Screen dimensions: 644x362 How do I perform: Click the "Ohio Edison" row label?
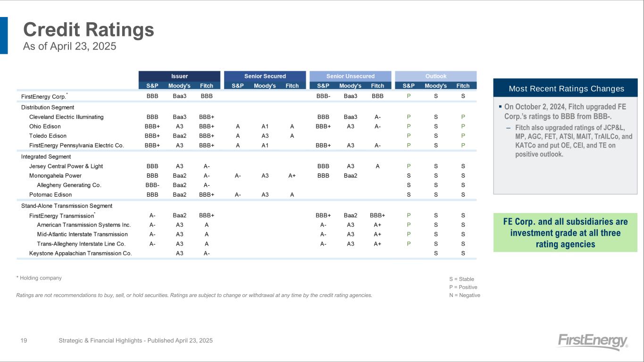point(45,126)
